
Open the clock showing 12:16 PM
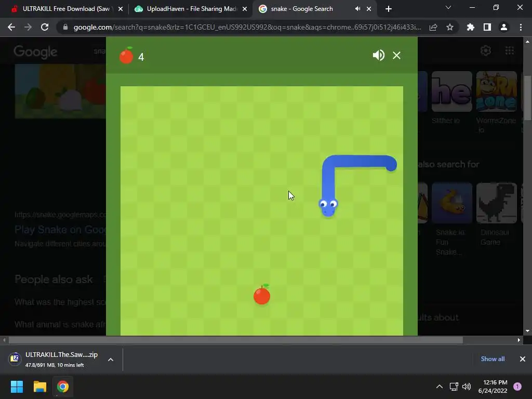point(493,387)
